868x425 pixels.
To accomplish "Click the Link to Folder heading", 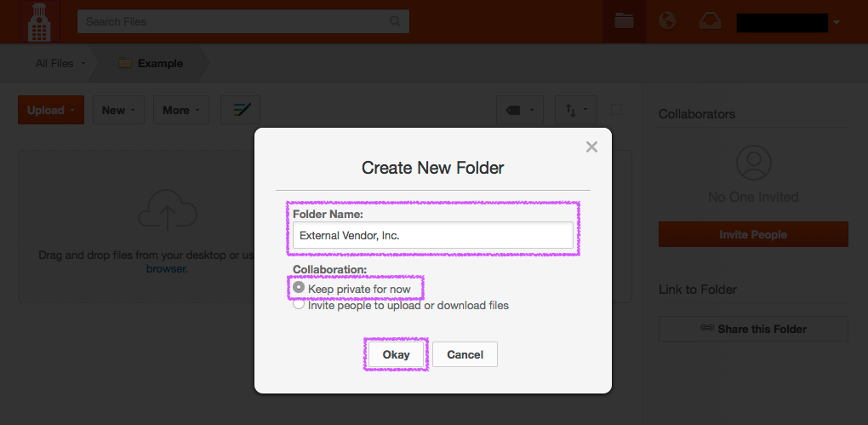I will [x=698, y=290].
